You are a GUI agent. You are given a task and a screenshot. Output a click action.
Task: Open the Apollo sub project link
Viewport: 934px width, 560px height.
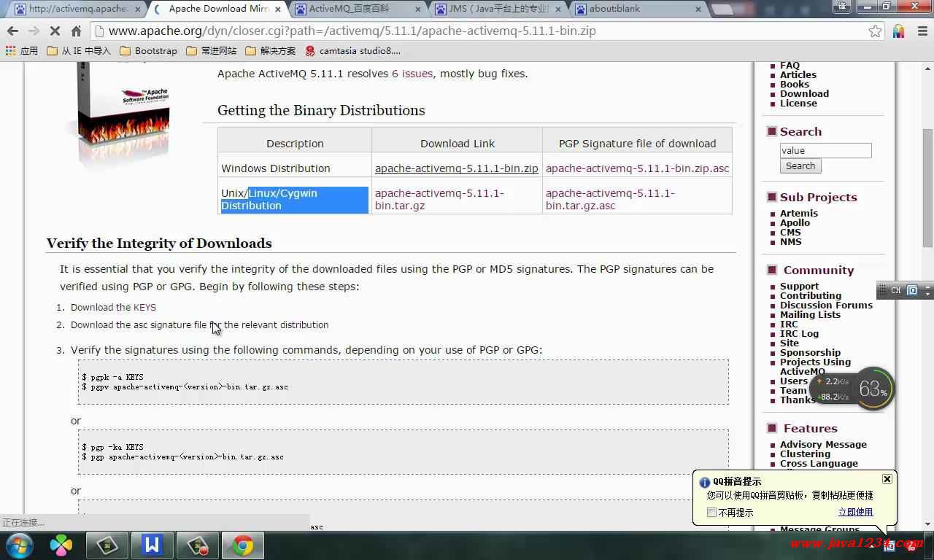pos(795,223)
